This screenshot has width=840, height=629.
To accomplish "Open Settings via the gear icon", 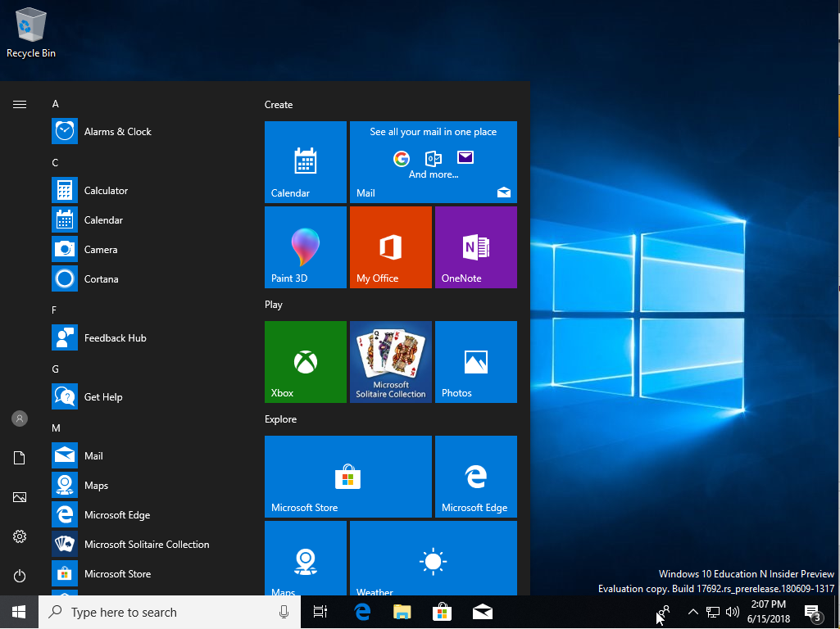I will pyautogui.click(x=20, y=536).
